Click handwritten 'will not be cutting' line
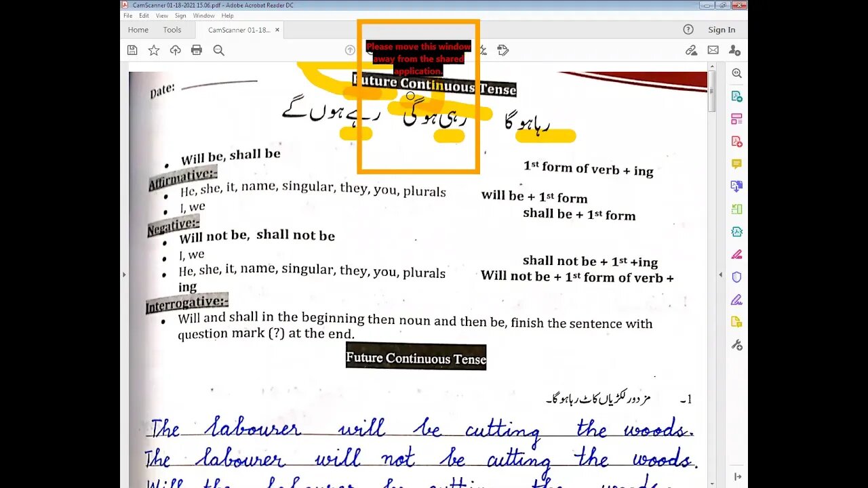Screen dimensions: 868x488 420,459
